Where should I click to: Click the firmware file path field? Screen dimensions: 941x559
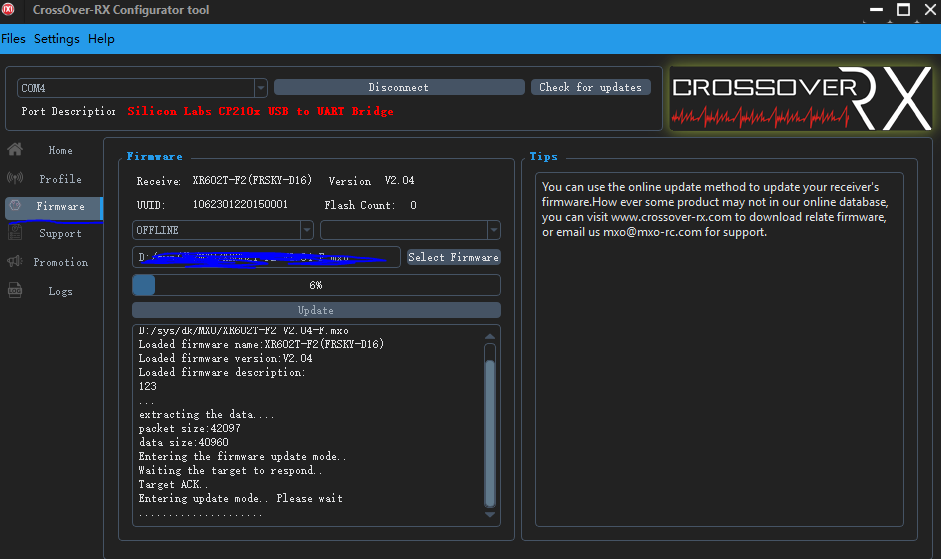266,257
